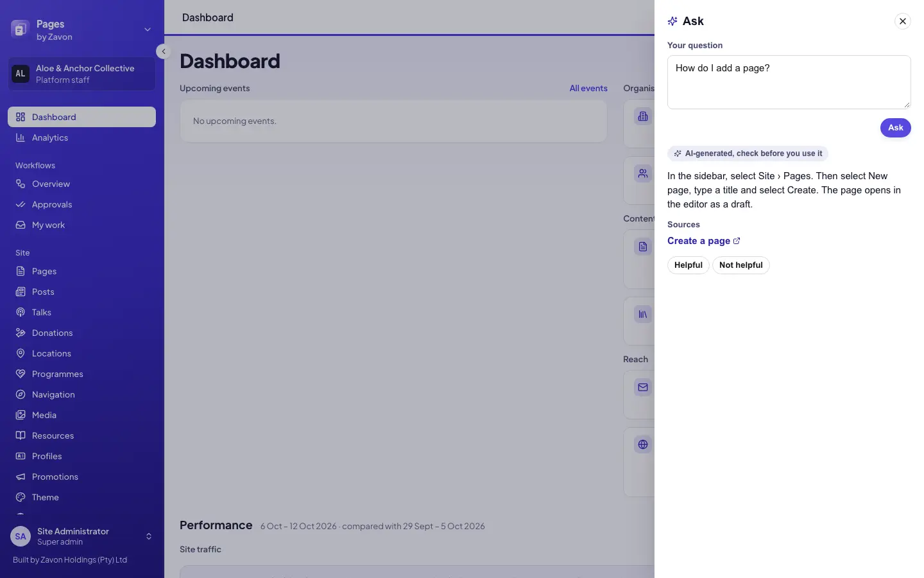924x578 pixels.
Task: Select the Analytics menu item
Action: pyautogui.click(x=82, y=137)
